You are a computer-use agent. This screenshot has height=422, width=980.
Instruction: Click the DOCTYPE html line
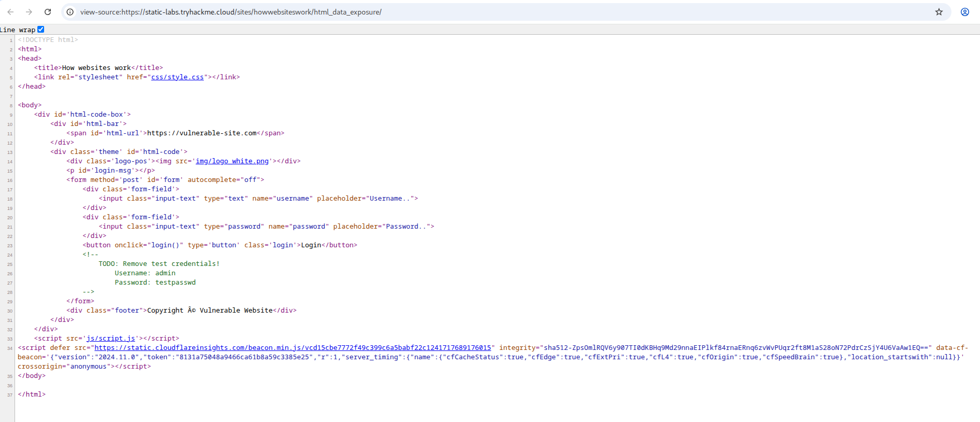point(48,40)
